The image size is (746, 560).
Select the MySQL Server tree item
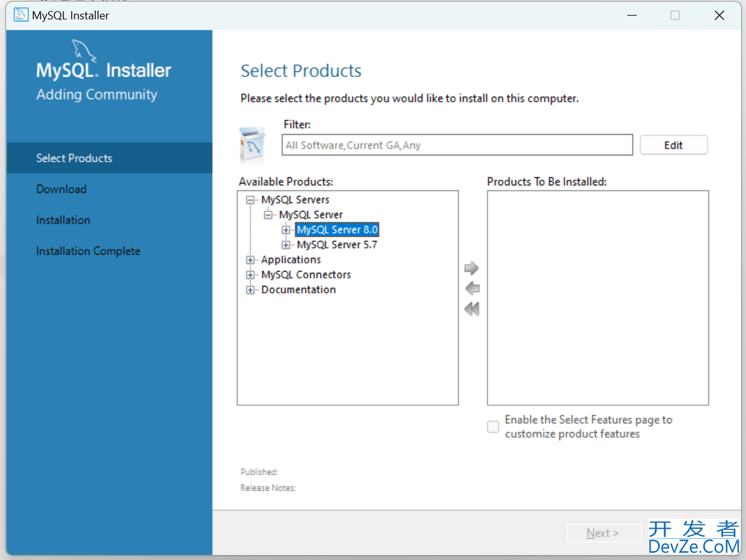(x=311, y=215)
